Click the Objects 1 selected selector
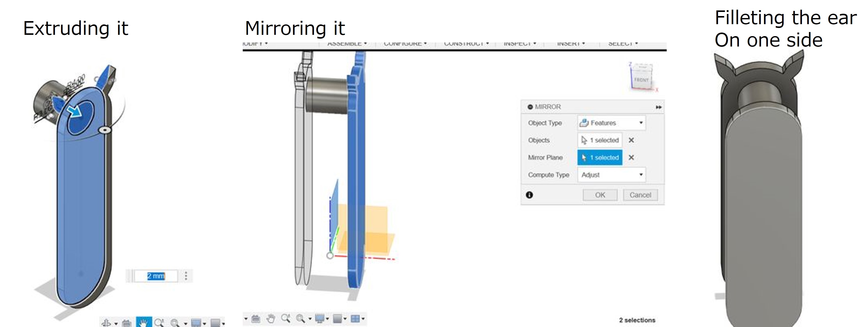The height and width of the screenshot is (327, 868). click(600, 140)
